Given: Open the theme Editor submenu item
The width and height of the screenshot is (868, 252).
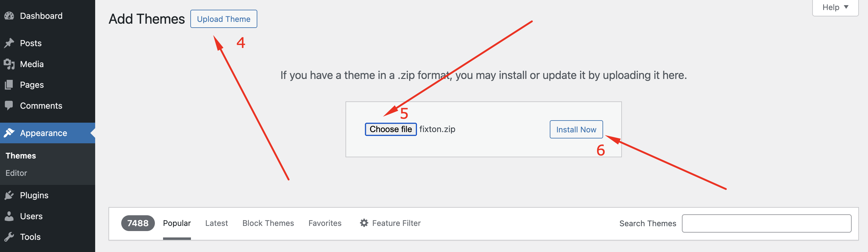Looking at the screenshot, I should [16, 173].
